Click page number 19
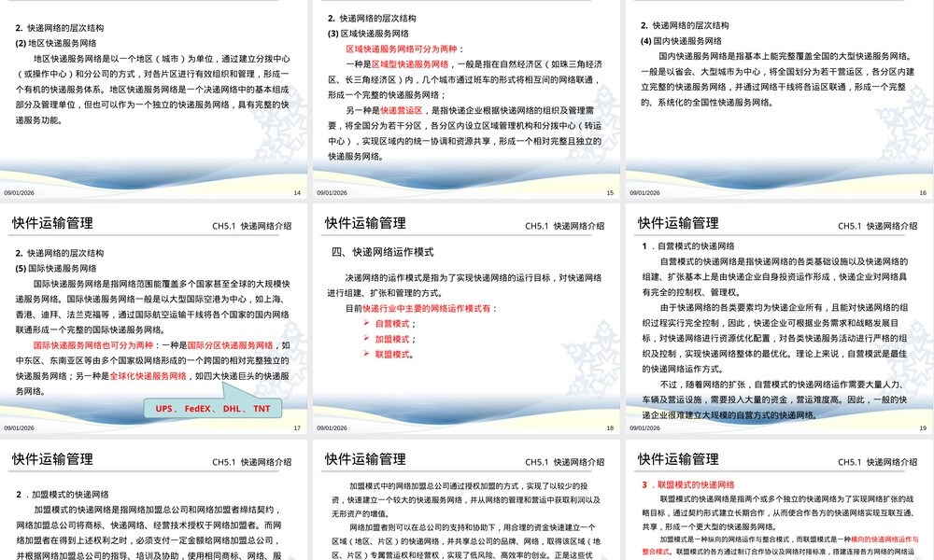The width and height of the screenshot is (934, 560). 923,427
